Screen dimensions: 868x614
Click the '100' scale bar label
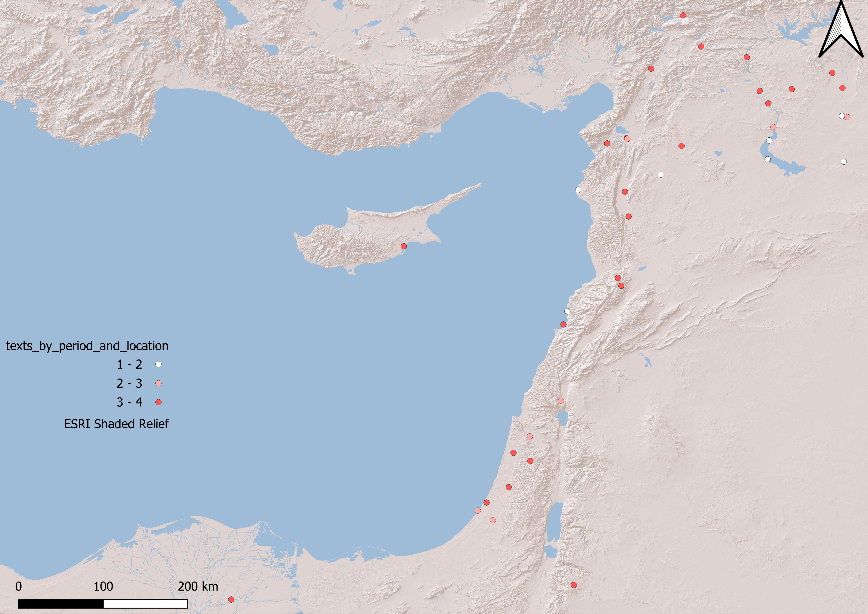[x=103, y=587]
